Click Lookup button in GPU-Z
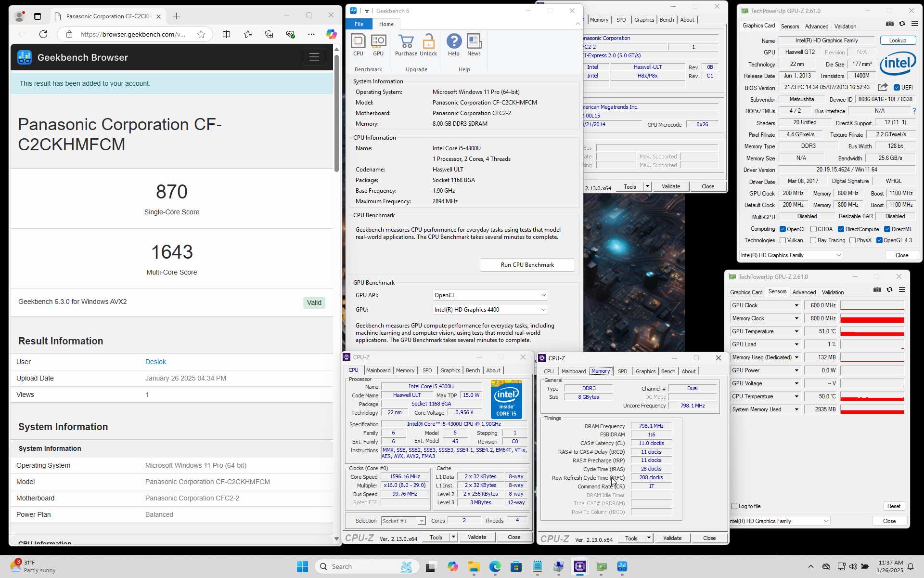The width and height of the screenshot is (924, 578). (898, 40)
